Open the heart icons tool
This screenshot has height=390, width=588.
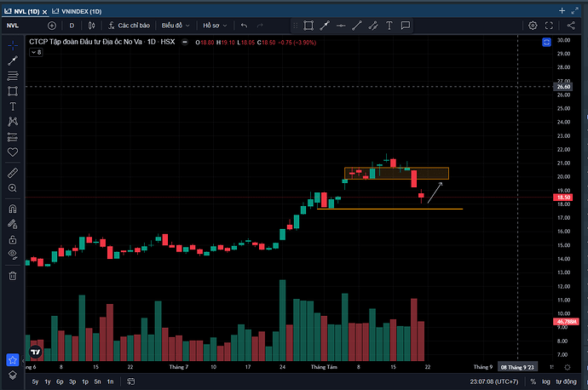click(x=13, y=152)
